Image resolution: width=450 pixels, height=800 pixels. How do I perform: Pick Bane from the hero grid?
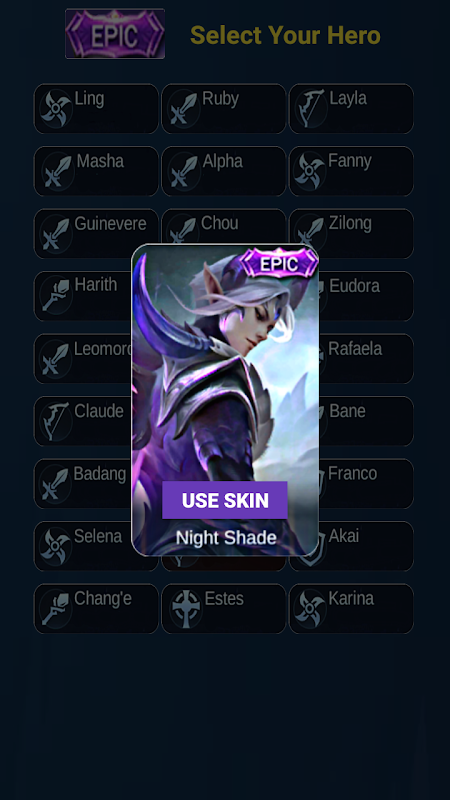[366, 421]
